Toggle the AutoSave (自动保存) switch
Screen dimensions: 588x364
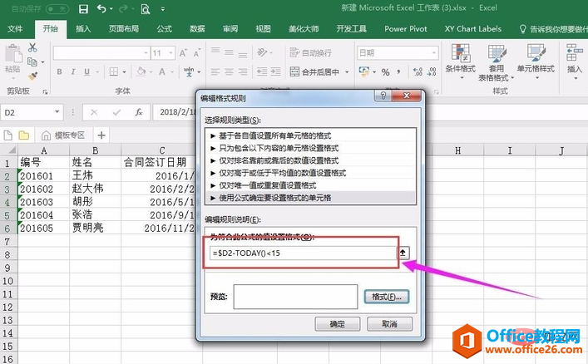click(56, 9)
